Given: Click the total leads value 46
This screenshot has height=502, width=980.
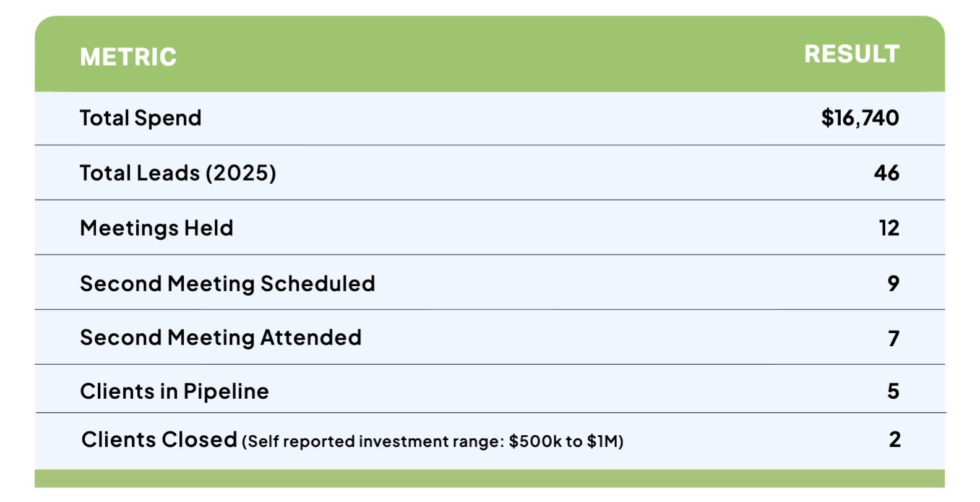Looking at the screenshot, I should 887,173.
